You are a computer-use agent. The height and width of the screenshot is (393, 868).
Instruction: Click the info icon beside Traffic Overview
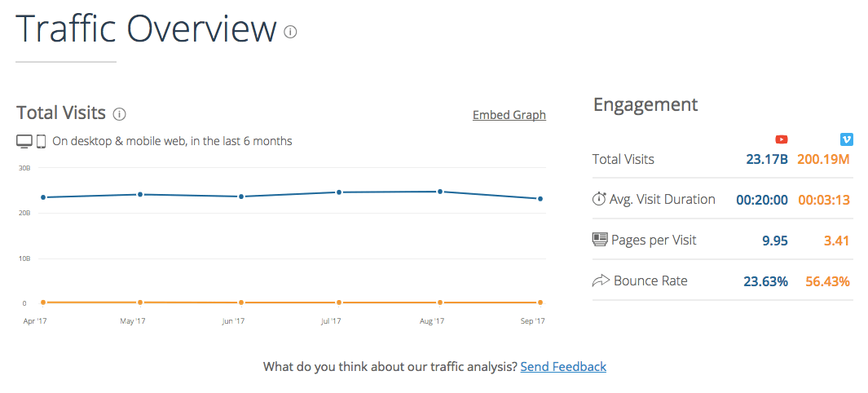(290, 32)
